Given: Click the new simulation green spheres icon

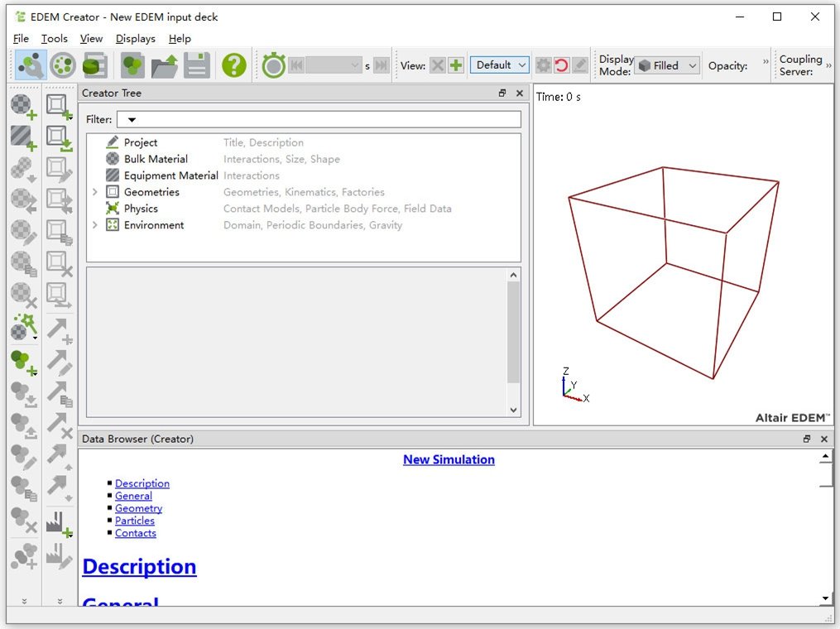Looking at the screenshot, I should click(x=132, y=65).
